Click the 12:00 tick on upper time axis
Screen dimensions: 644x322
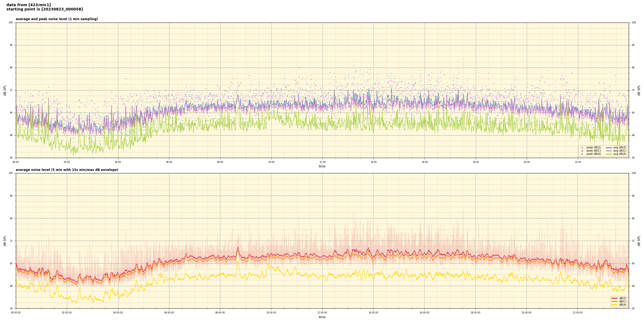coord(322,162)
